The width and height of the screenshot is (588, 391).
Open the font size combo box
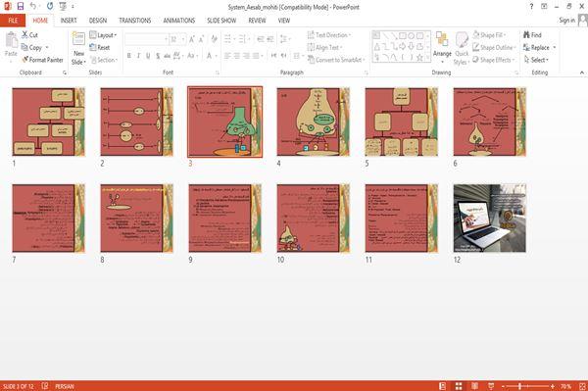(x=177, y=39)
